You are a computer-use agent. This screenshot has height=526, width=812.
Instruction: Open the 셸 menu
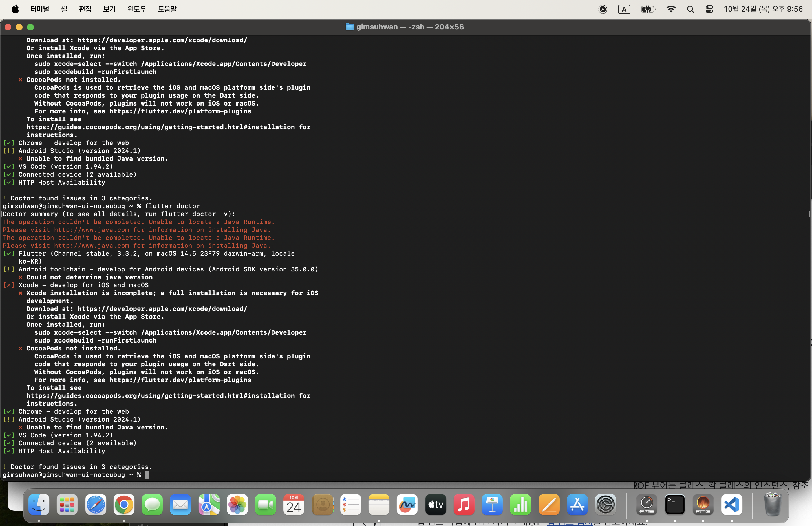[x=64, y=9]
